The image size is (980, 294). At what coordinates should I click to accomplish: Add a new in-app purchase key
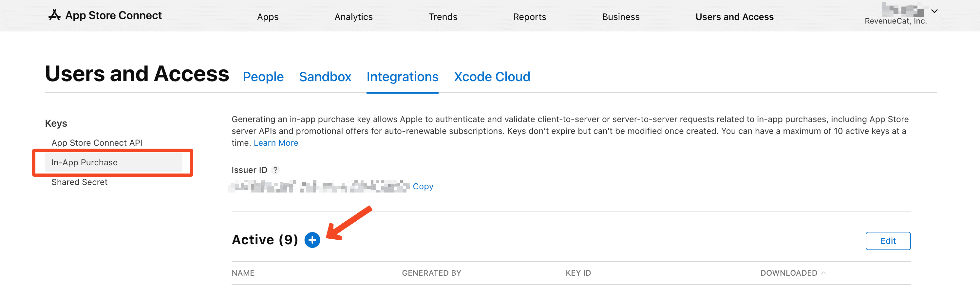(312, 240)
